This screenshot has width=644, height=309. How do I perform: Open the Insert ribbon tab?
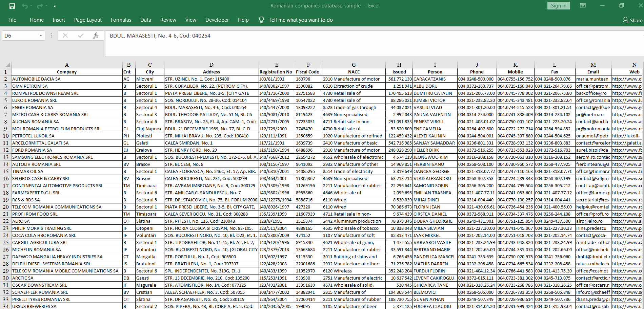coord(59,20)
